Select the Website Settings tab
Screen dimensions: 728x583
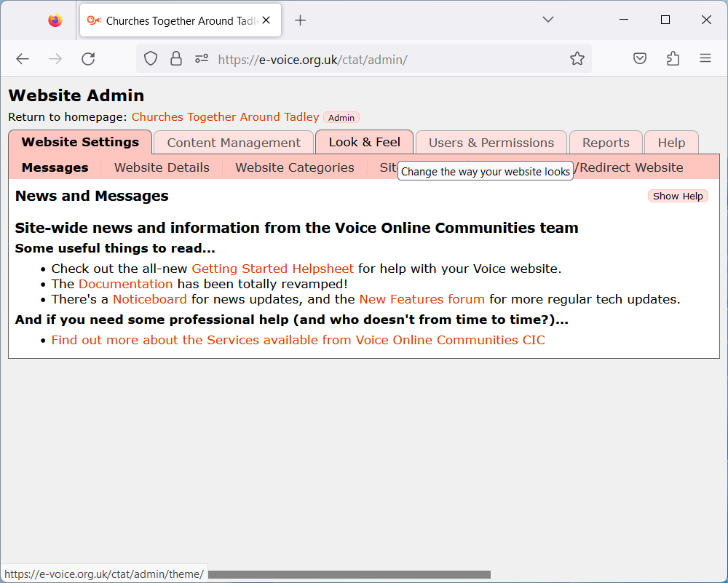80,142
